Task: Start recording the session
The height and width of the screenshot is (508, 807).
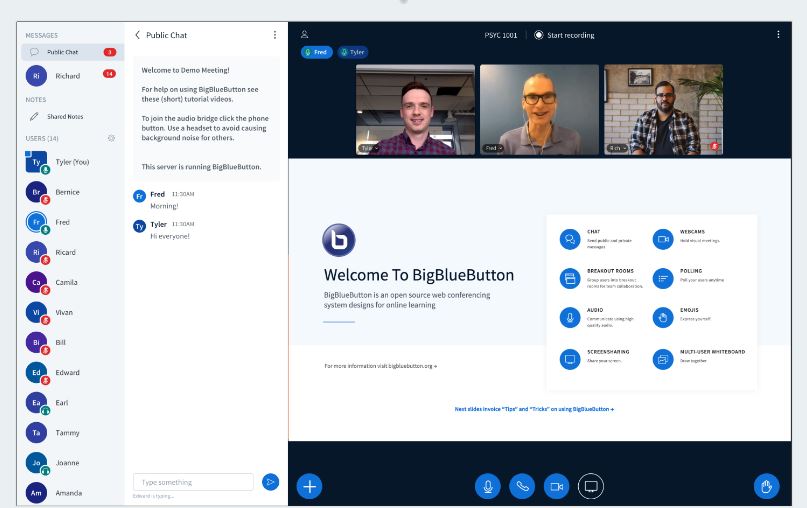Action: [565, 35]
